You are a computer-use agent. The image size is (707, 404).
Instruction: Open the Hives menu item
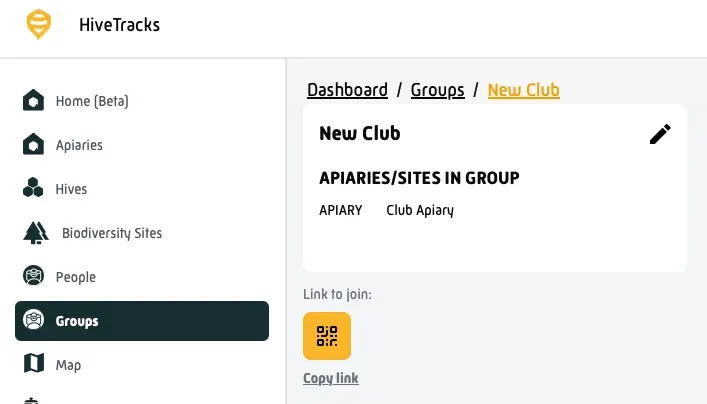pos(71,189)
